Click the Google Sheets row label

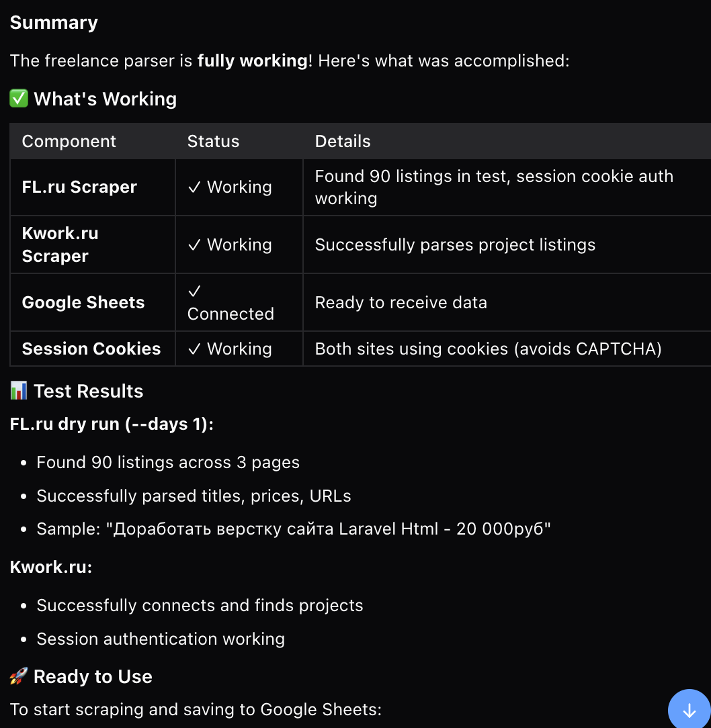(x=83, y=302)
